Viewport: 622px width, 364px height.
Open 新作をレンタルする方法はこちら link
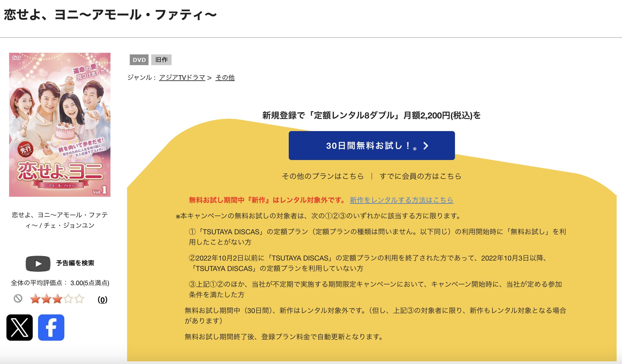402,200
